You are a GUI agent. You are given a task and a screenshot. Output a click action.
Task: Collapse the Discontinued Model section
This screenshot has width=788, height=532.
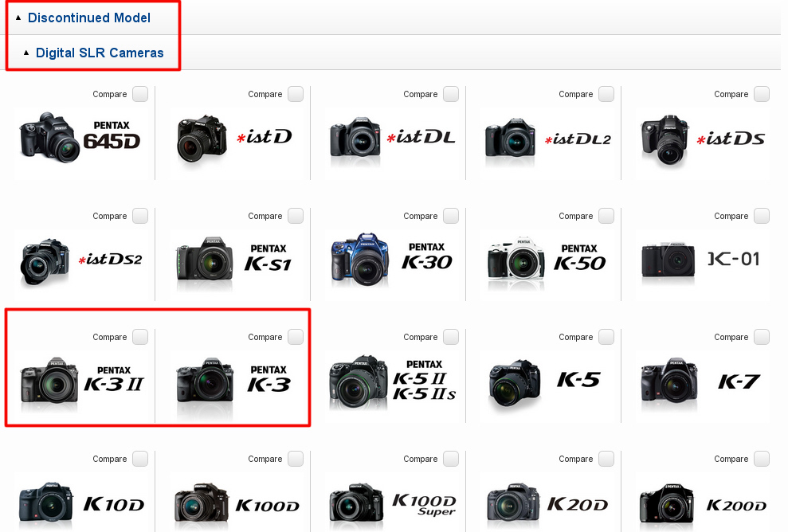click(18, 18)
